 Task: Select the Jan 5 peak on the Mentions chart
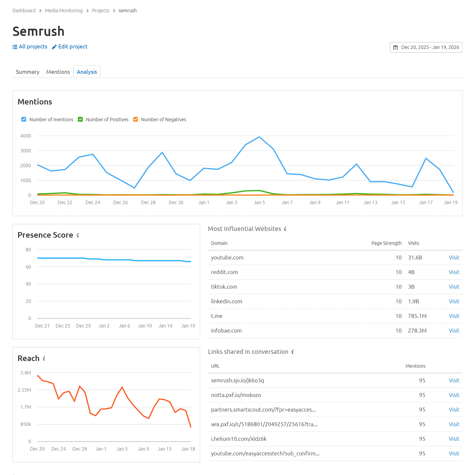(259, 137)
